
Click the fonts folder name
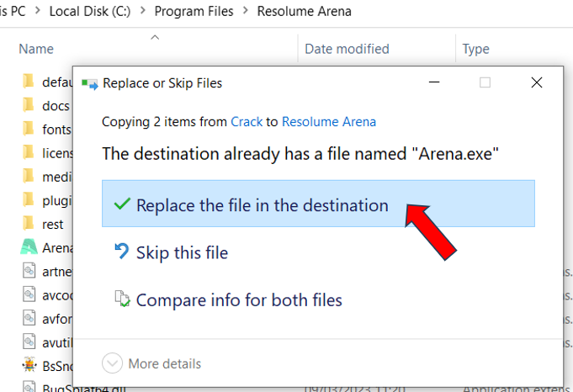coord(56,130)
